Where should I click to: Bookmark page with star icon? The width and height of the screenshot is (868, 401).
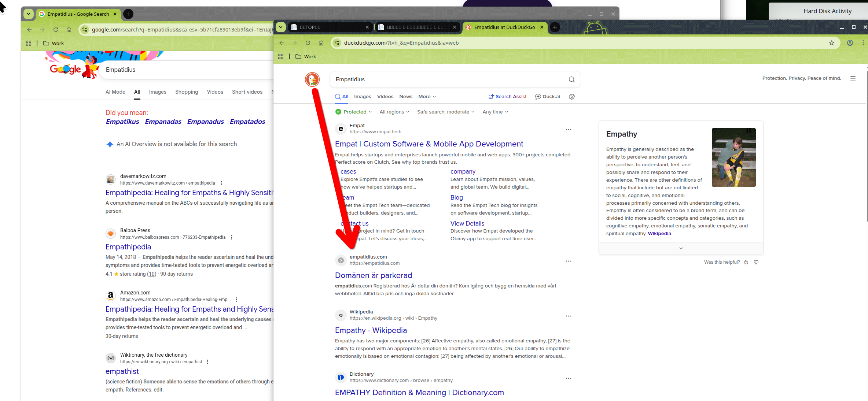coord(832,43)
